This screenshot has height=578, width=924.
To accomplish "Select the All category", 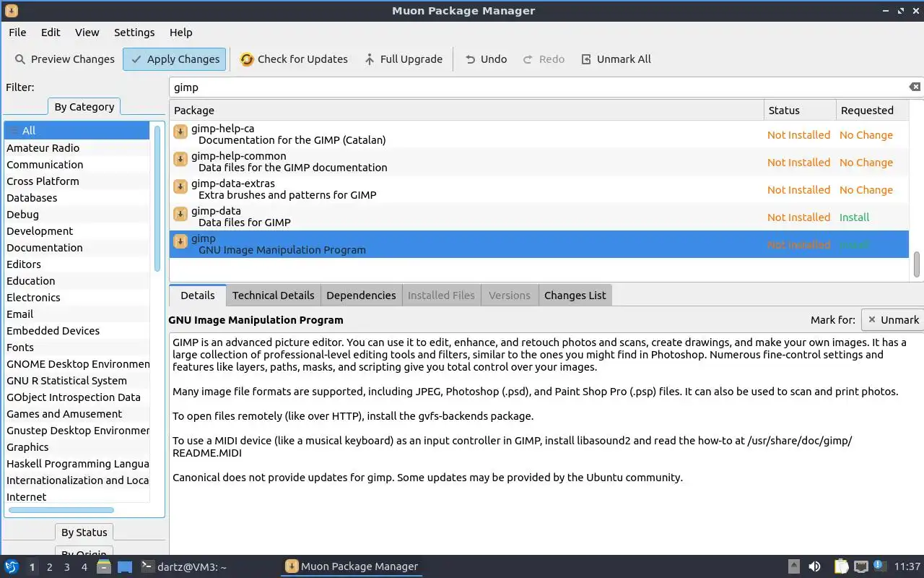I will pos(77,131).
